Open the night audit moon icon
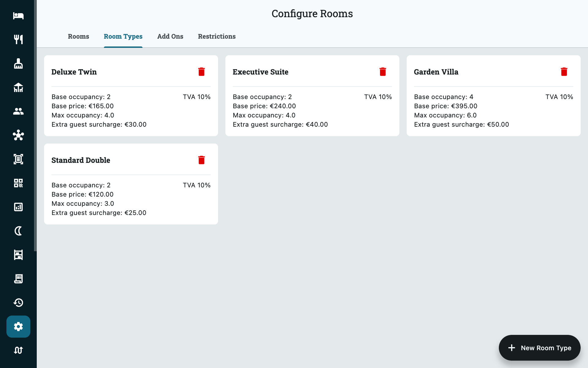The image size is (588, 368). click(18, 231)
